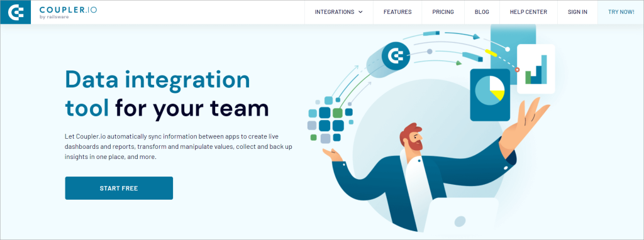Screen dimensions: 644x240
Task: Click the pie chart card icon
Action: [489, 95]
